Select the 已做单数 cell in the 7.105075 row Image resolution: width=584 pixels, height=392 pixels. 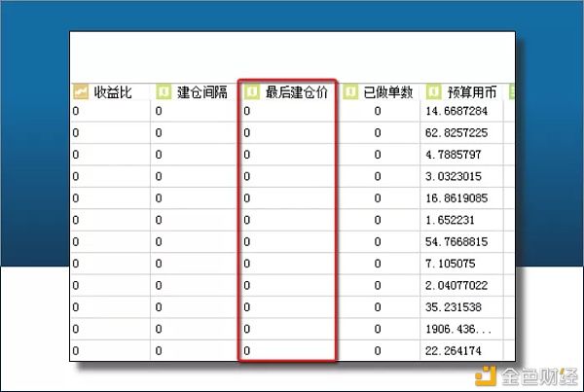[379, 264]
